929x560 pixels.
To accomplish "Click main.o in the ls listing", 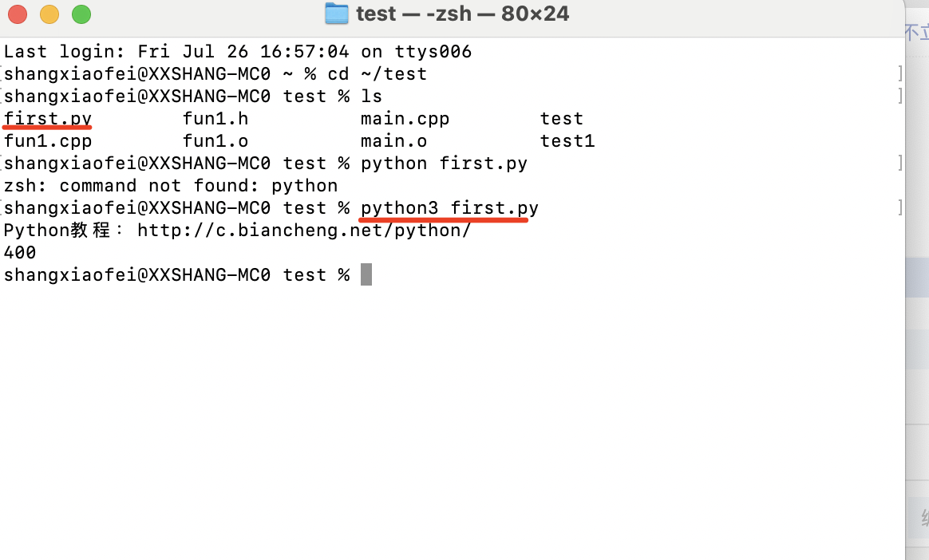I will coord(393,141).
